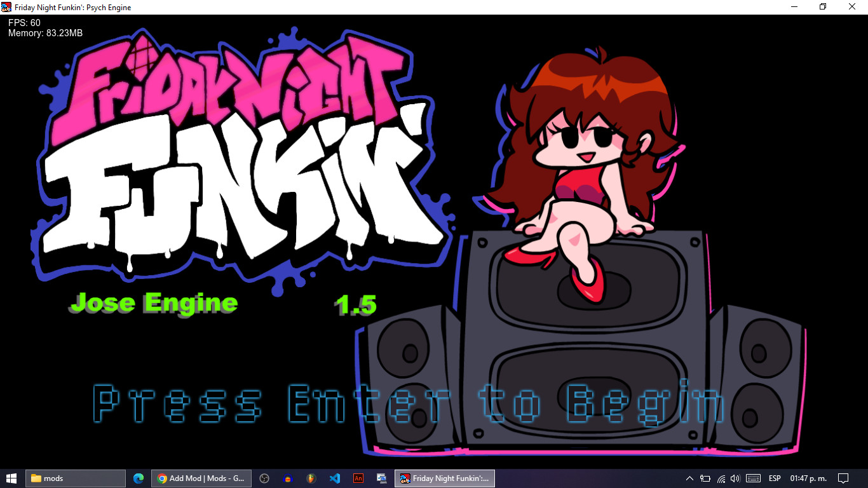
Task: Click the 1.5 version number
Action: 356,305
